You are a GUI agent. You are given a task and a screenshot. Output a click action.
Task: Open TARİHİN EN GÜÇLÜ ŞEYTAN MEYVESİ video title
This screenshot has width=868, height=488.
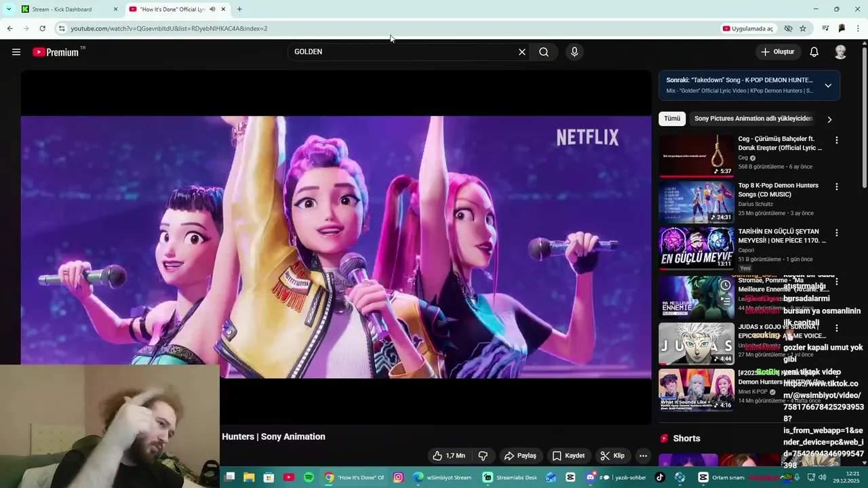[781, 236]
